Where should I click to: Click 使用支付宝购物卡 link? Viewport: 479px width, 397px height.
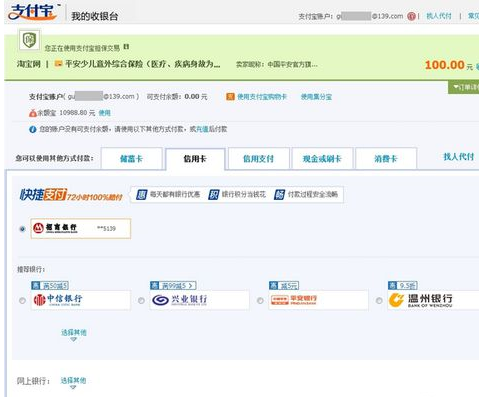(x=262, y=97)
